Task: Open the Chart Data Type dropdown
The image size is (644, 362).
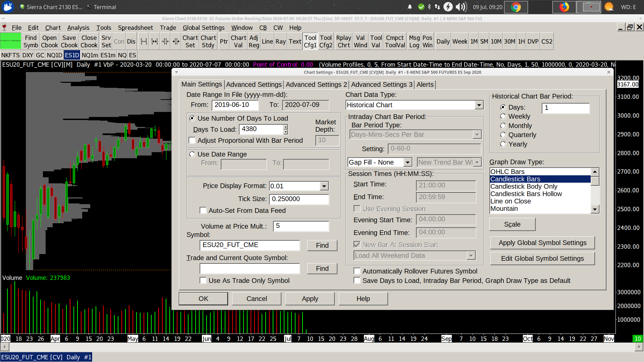Action: click(x=479, y=105)
